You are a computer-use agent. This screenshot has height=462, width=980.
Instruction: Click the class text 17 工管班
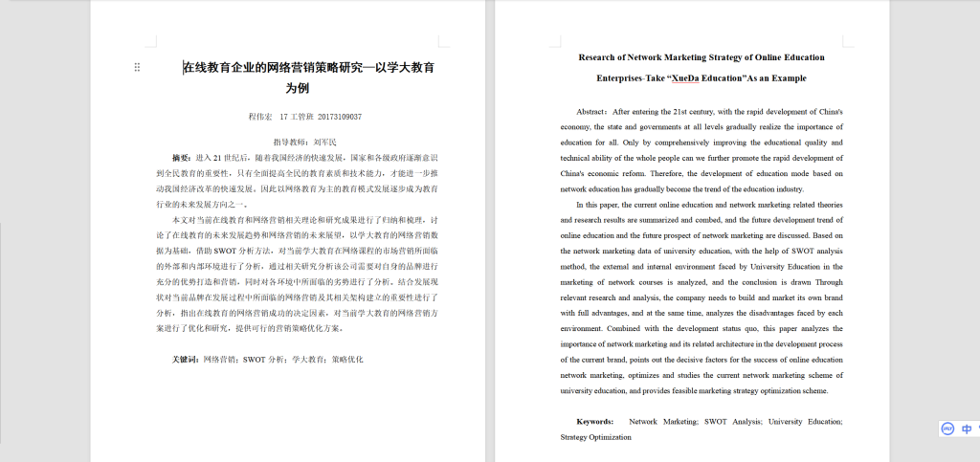tap(297, 117)
